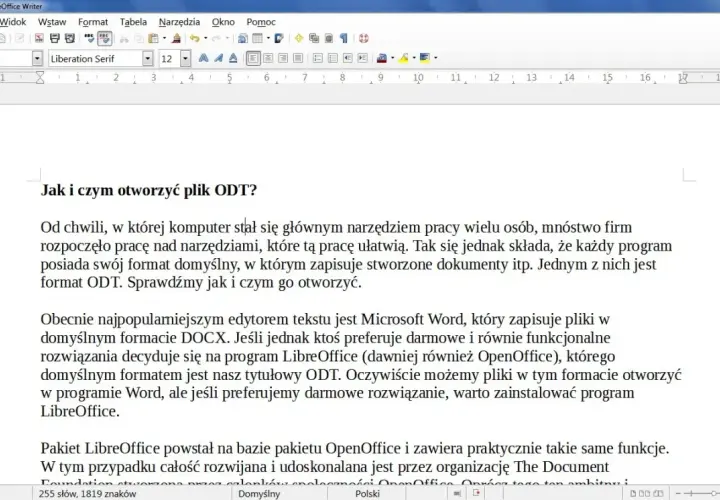
Task: Toggle bulleted list
Action: click(333, 58)
